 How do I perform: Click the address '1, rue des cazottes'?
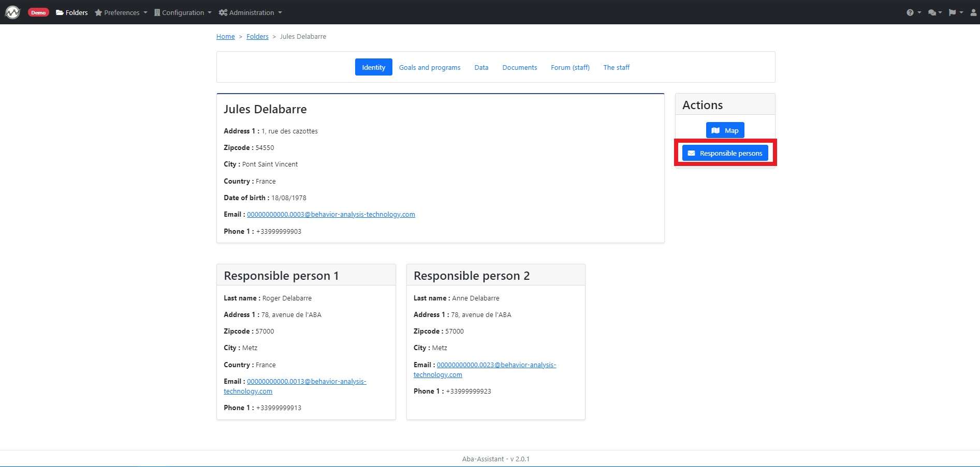pos(289,131)
